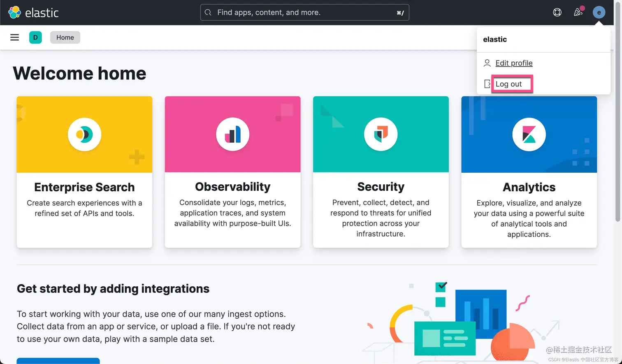622x364 pixels.
Task: Click the search magnifier icon
Action: (x=208, y=12)
